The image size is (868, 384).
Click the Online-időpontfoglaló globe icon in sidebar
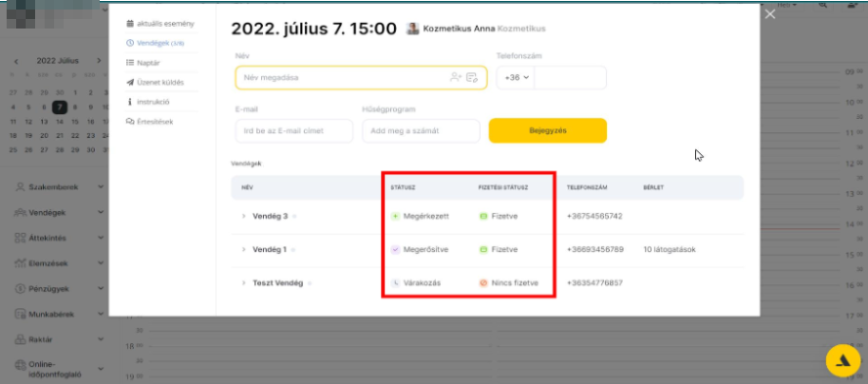point(21,365)
